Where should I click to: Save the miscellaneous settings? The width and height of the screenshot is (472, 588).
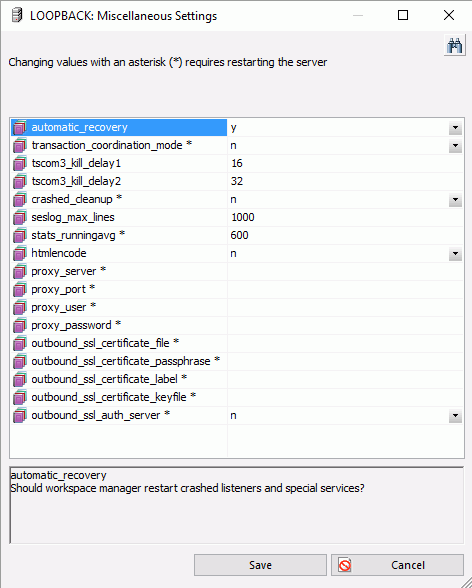click(x=260, y=565)
